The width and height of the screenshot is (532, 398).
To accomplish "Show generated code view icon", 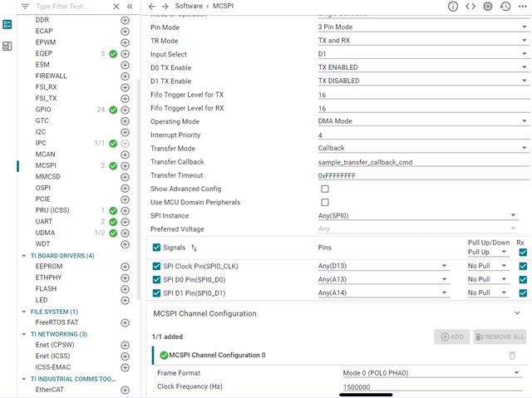I will (470, 7).
